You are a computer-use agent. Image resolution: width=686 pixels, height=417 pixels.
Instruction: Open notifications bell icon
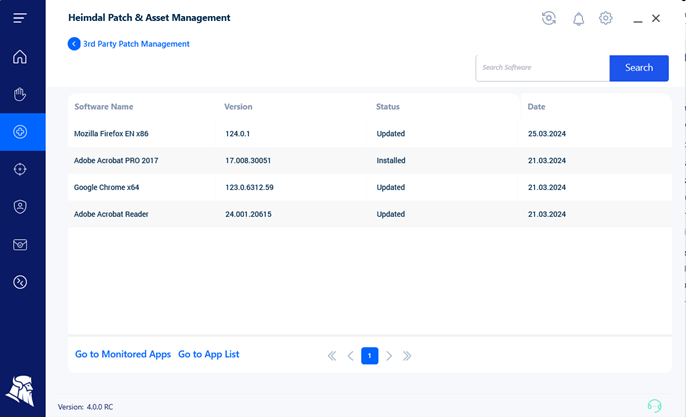tap(578, 18)
